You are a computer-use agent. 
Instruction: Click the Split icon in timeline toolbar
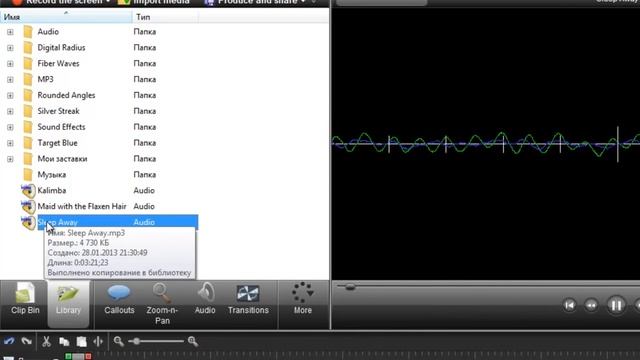click(98, 341)
